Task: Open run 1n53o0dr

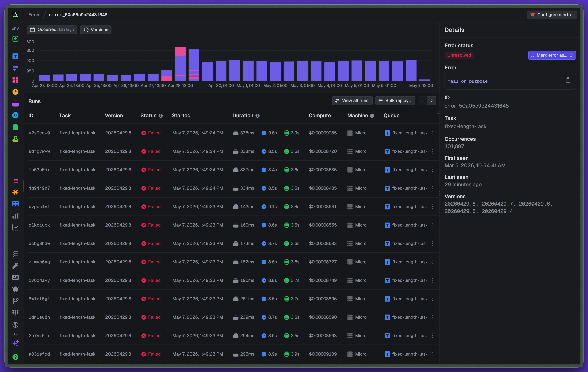Action: [x=39, y=170]
